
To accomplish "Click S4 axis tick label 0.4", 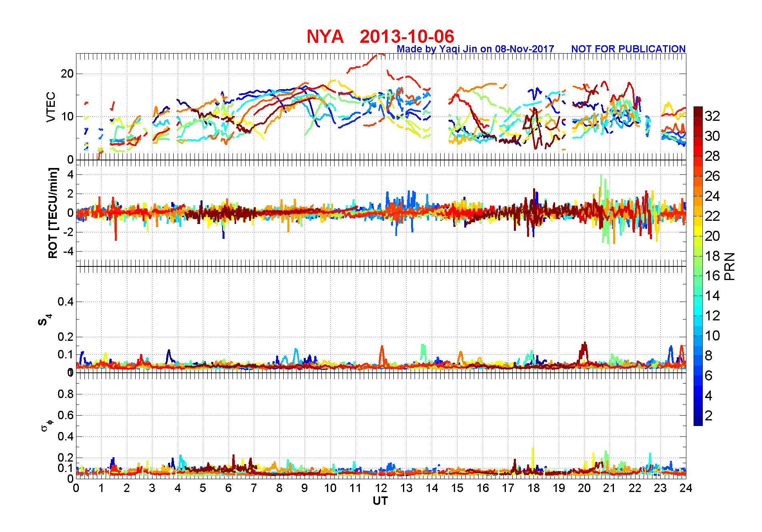I will (x=66, y=302).
